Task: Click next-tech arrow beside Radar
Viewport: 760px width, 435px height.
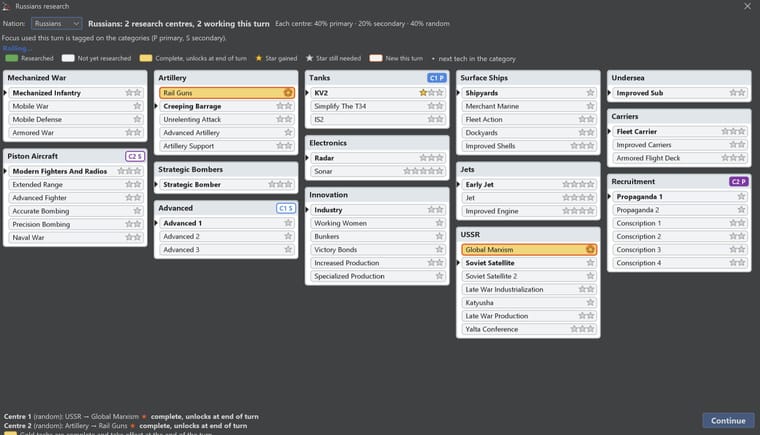Action: (x=307, y=158)
